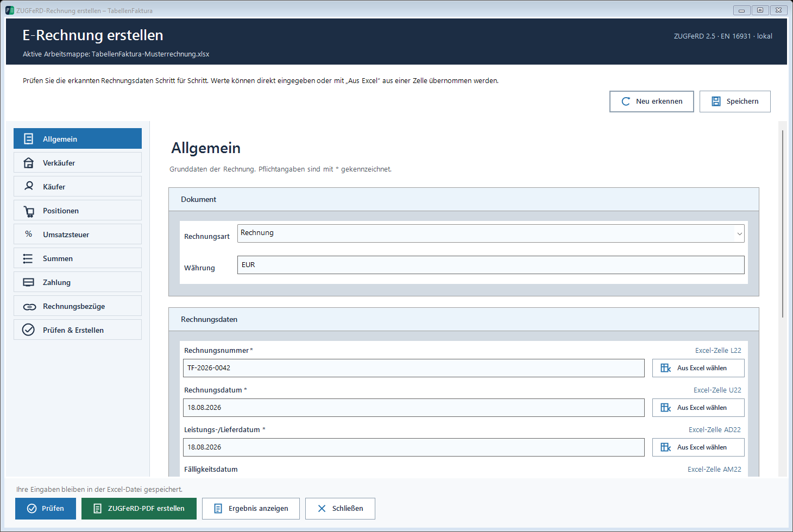
Task: Select the Zahlung section
Action: coord(78,282)
